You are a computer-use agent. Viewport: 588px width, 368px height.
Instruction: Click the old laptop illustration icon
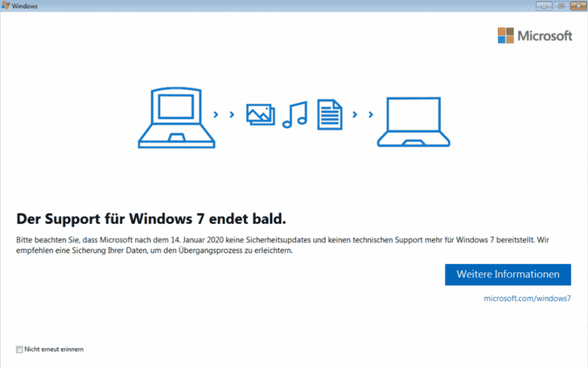pyautogui.click(x=176, y=118)
